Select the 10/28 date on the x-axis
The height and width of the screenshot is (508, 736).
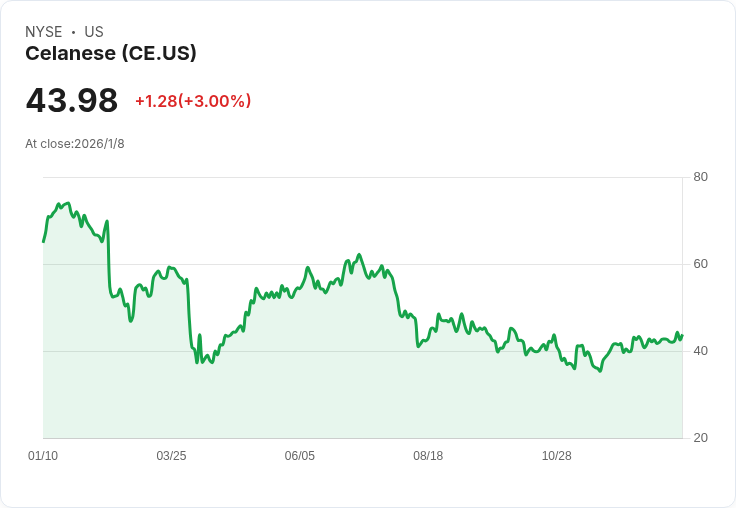[x=556, y=456]
